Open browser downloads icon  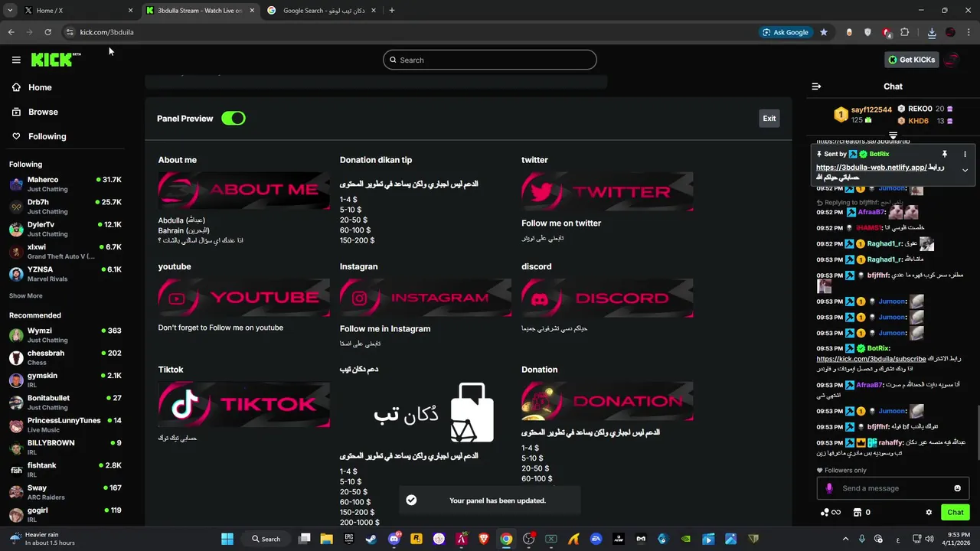click(x=932, y=32)
